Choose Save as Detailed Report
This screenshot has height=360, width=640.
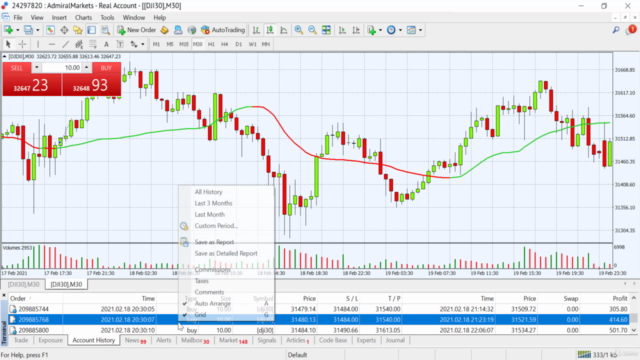point(227,253)
